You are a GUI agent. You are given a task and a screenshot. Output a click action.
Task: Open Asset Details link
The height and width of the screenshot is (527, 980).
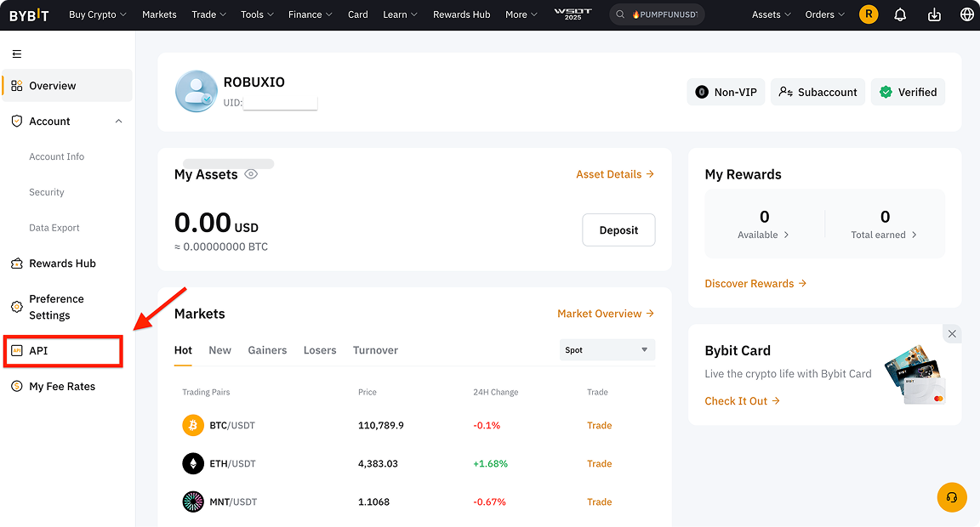pyautogui.click(x=615, y=174)
